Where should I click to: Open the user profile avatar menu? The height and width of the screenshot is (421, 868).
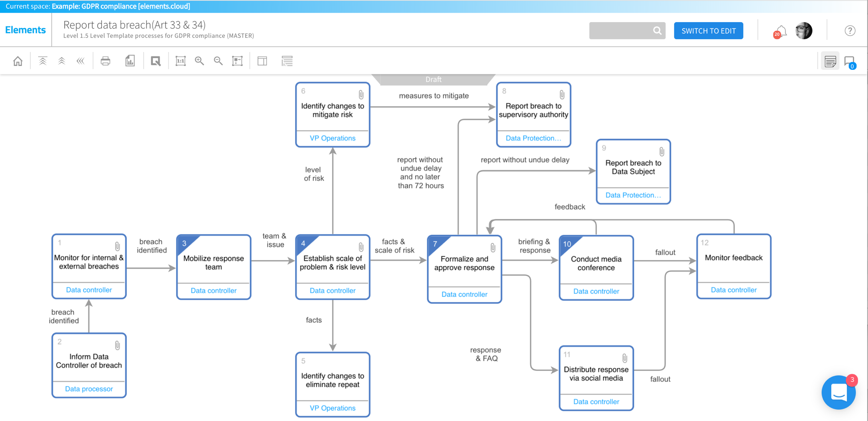click(804, 31)
